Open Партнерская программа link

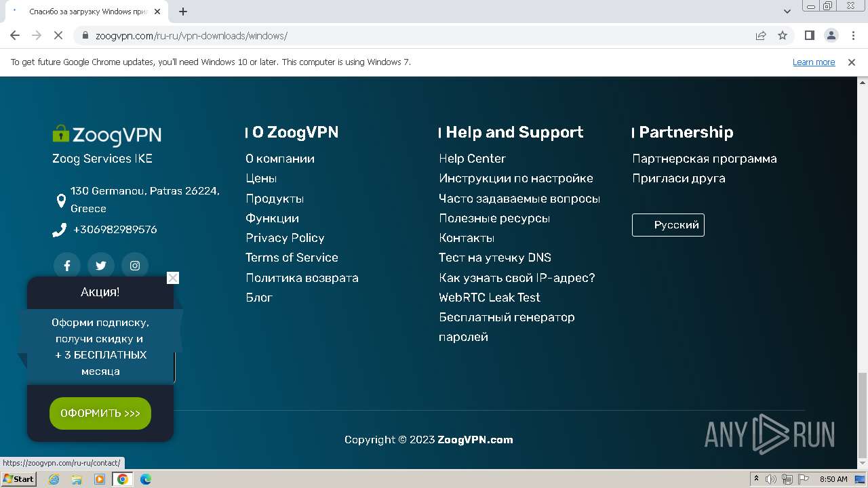point(705,159)
